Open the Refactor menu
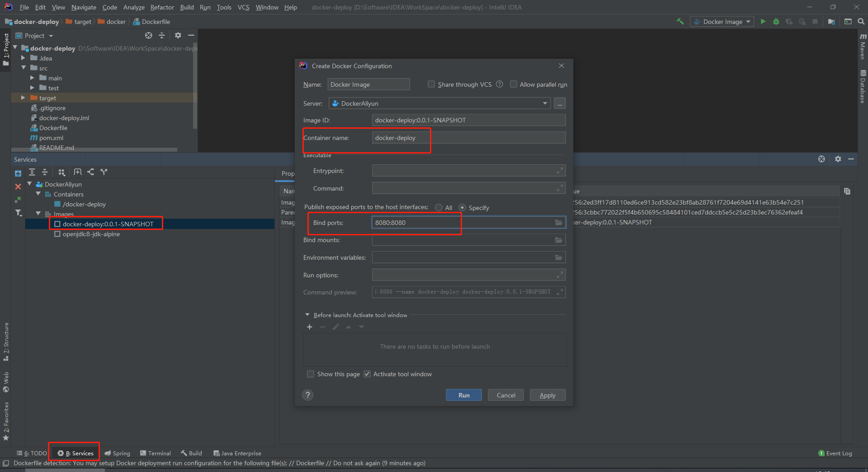 pyautogui.click(x=162, y=7)
